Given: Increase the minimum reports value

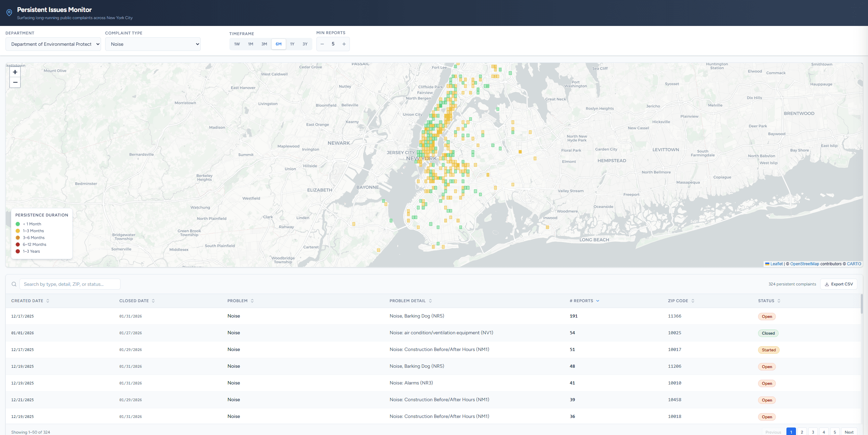Looking at the screenshot, I should pos(344,44).
